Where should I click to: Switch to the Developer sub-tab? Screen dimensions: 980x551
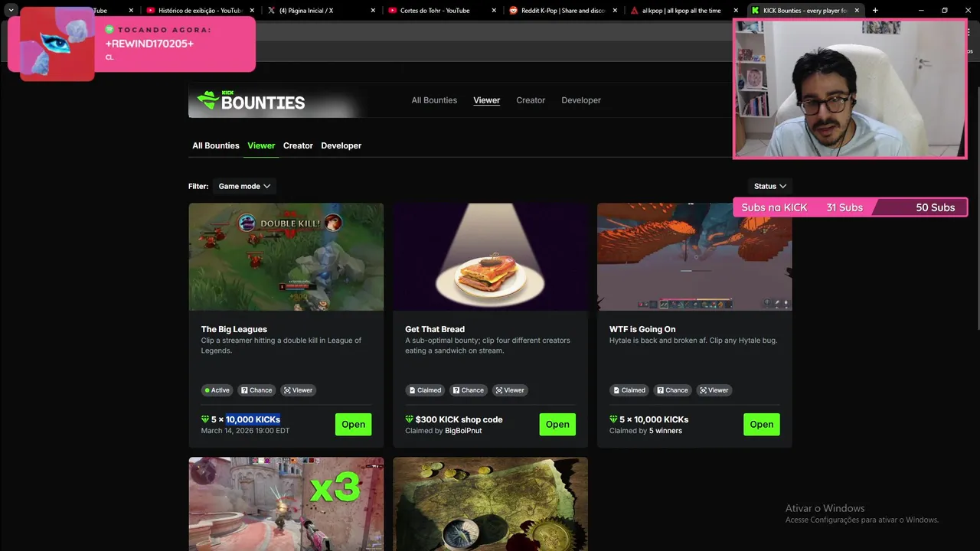point(341,145)
